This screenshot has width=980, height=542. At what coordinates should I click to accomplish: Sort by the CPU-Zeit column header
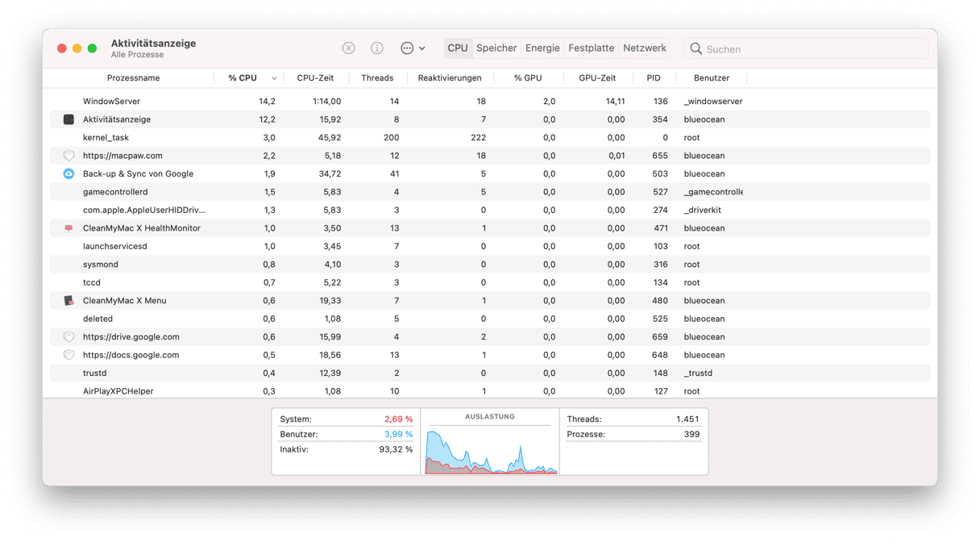[315, 78]
